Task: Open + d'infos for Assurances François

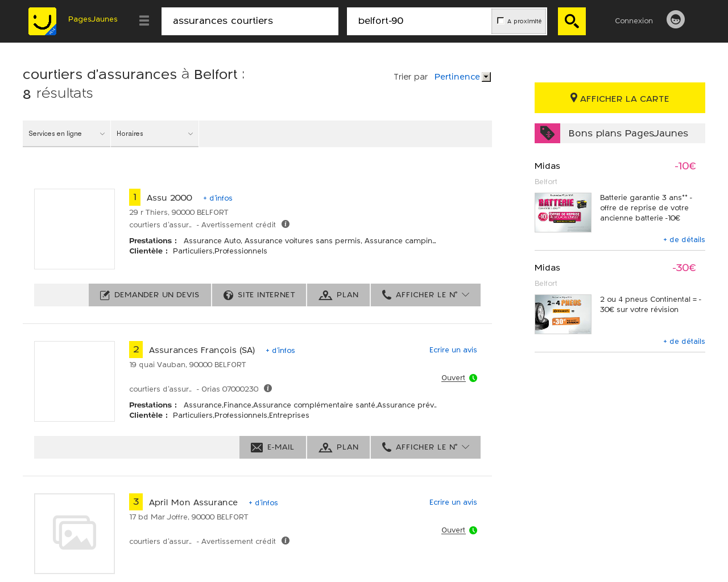Action: click(280, 351)
